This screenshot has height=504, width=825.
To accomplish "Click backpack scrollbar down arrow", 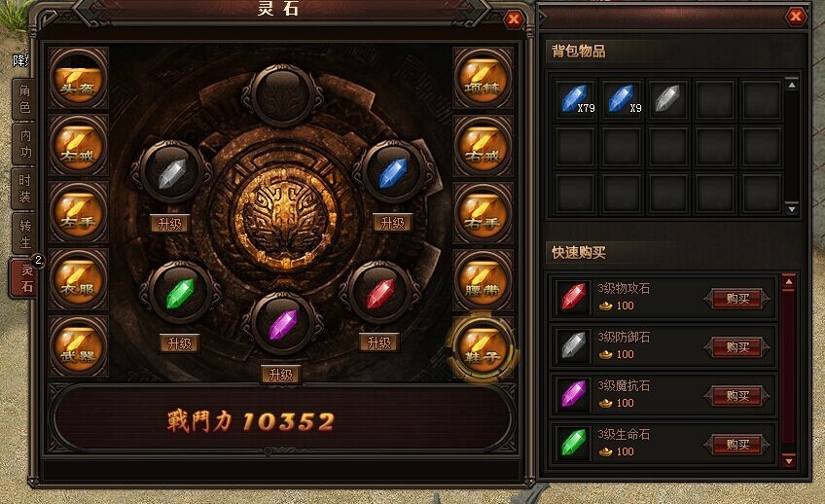I will click(x=792, y=209).
